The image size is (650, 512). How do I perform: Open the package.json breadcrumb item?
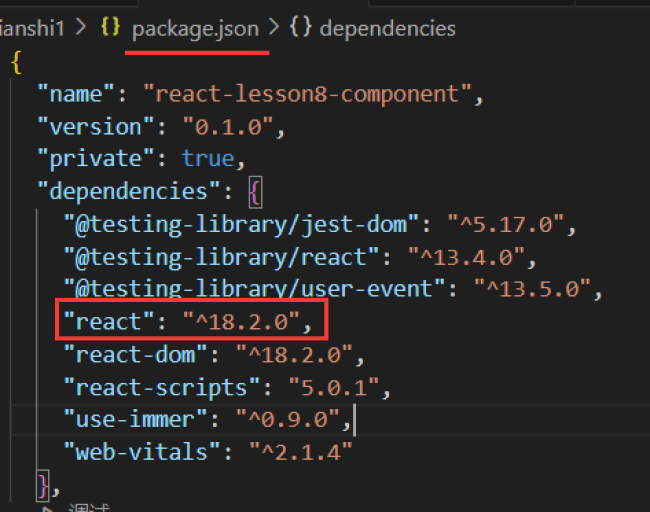pos(195,30)
